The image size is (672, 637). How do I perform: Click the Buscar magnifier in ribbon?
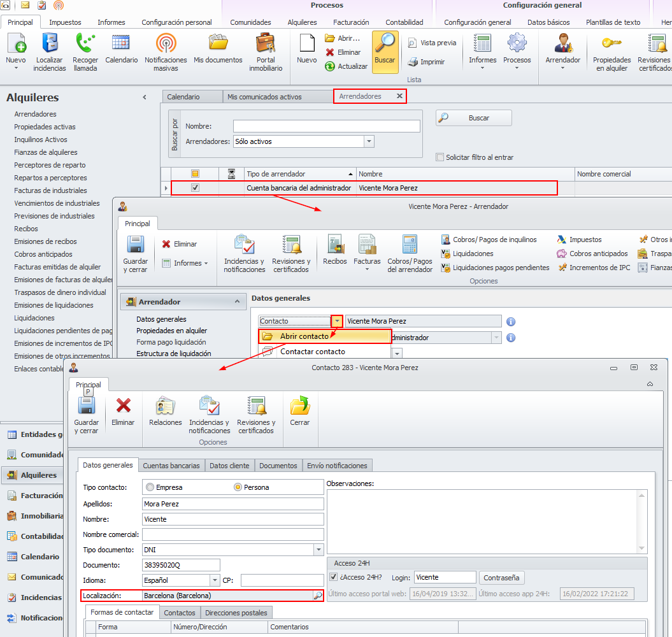[x=385, y=52]
